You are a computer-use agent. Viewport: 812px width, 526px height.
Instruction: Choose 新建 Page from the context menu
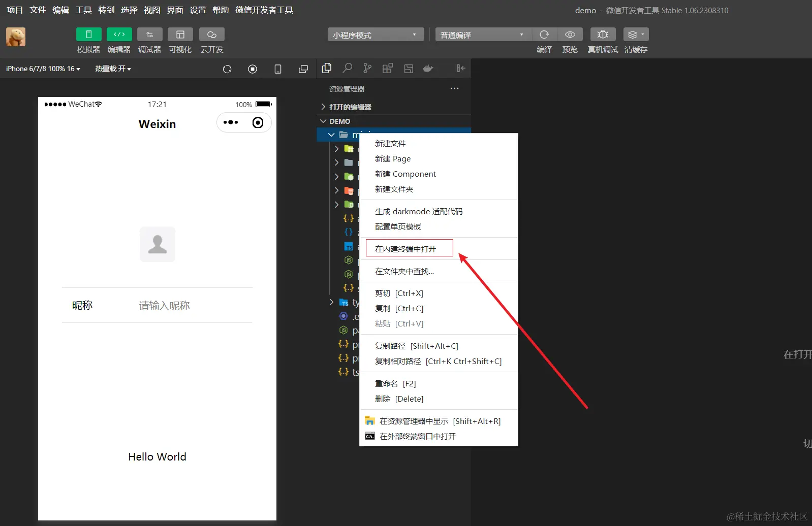[x=439, y=159]
